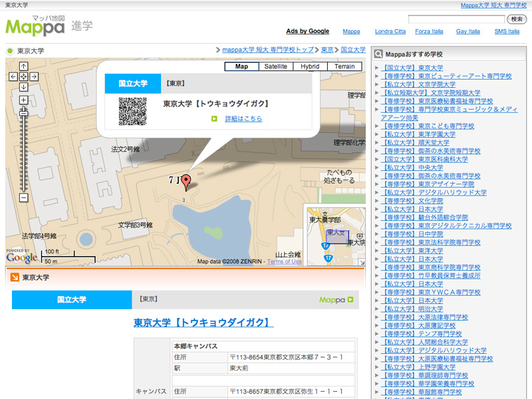532x399 pixels.
Task: Pan the map left with the arrow
Action: 13,76
